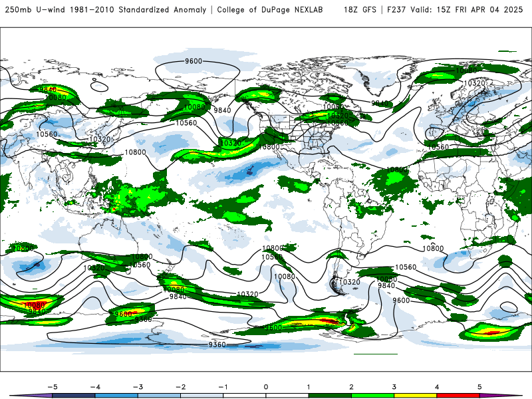Screen dimensions: 532x399
Task: Click the navy -5 to -4 colorbar segment
Action: [x=74, y=396]
